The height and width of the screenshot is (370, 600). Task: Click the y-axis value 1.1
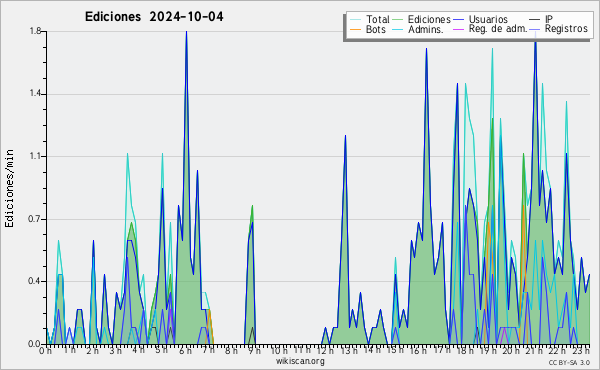(35, 156)
